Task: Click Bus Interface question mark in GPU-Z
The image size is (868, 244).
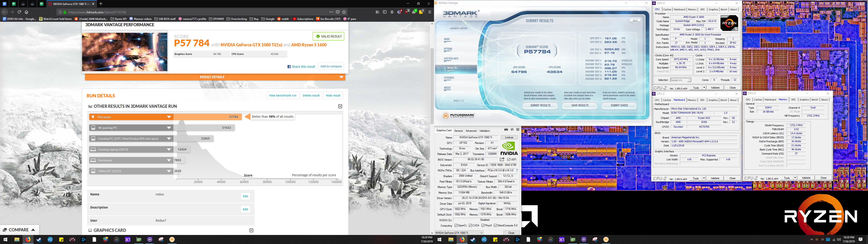Action: pos(517,171)
